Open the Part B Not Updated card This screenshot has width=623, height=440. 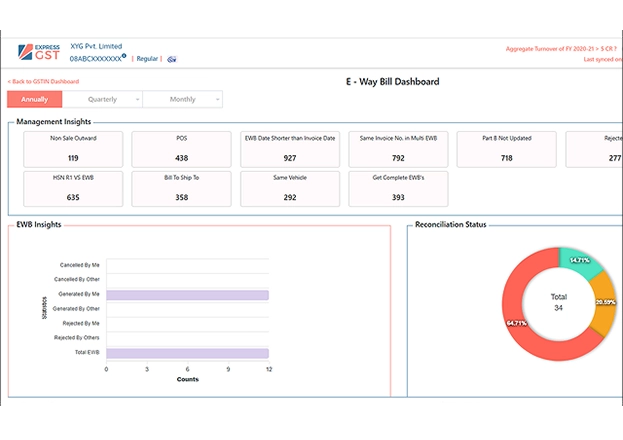[506, 148]
